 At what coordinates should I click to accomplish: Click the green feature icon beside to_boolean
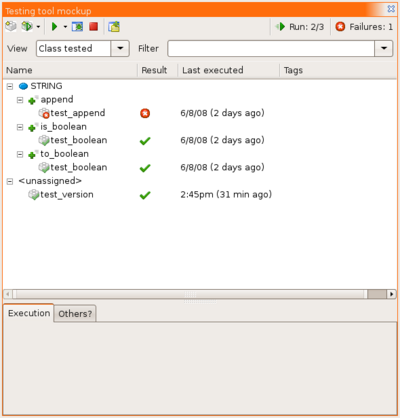pos(32,154)
